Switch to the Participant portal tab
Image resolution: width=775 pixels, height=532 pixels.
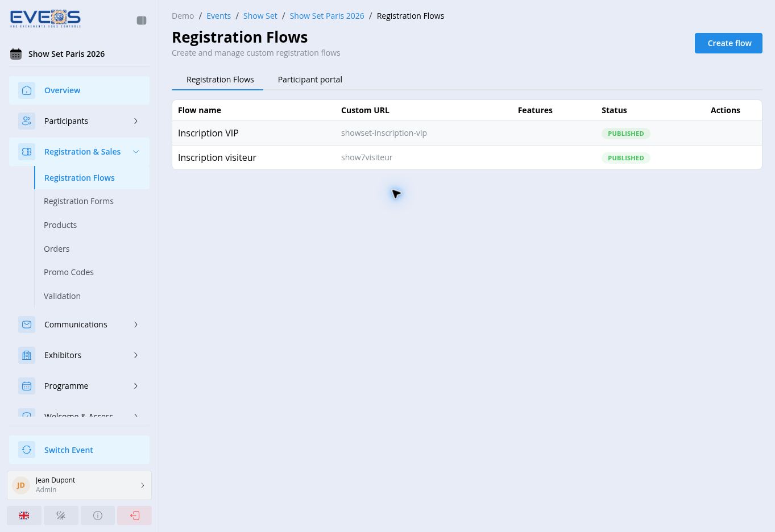click(310, 80)
